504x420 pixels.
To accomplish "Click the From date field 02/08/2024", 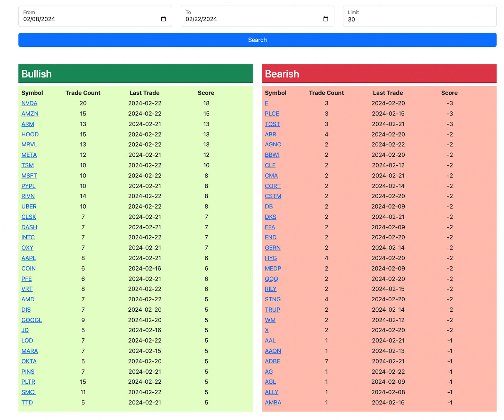I will [95, 16].
